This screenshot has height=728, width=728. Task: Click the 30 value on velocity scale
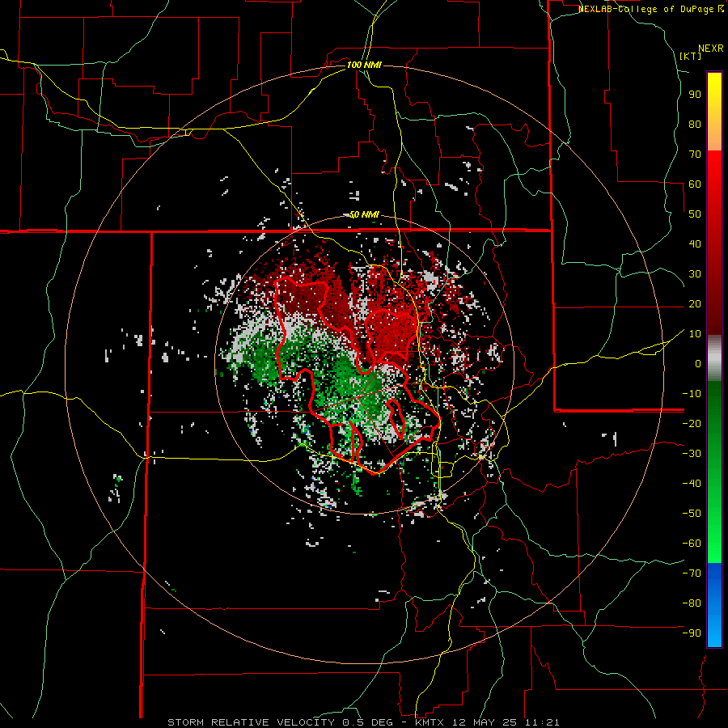point(695,274)
